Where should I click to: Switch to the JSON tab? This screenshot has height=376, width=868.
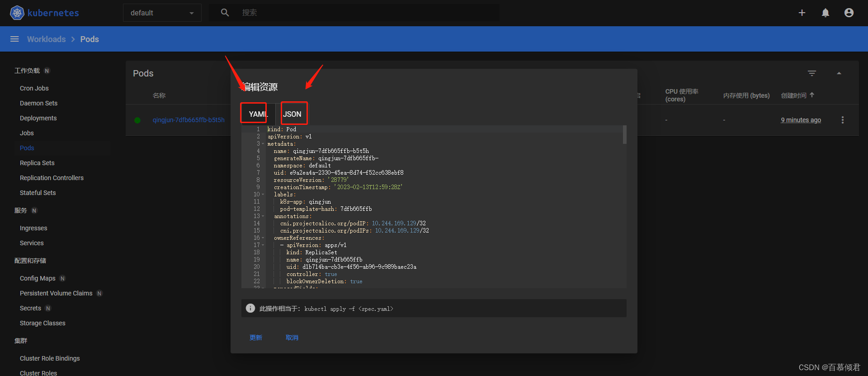click(292, 114)
